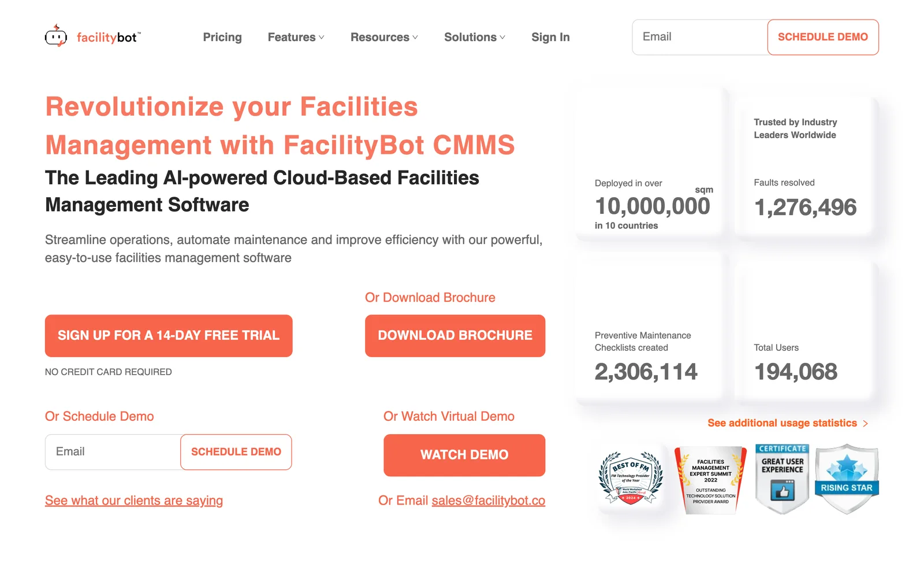Open the Pricing page
The image size is (924, 578).
click(222, 37)
